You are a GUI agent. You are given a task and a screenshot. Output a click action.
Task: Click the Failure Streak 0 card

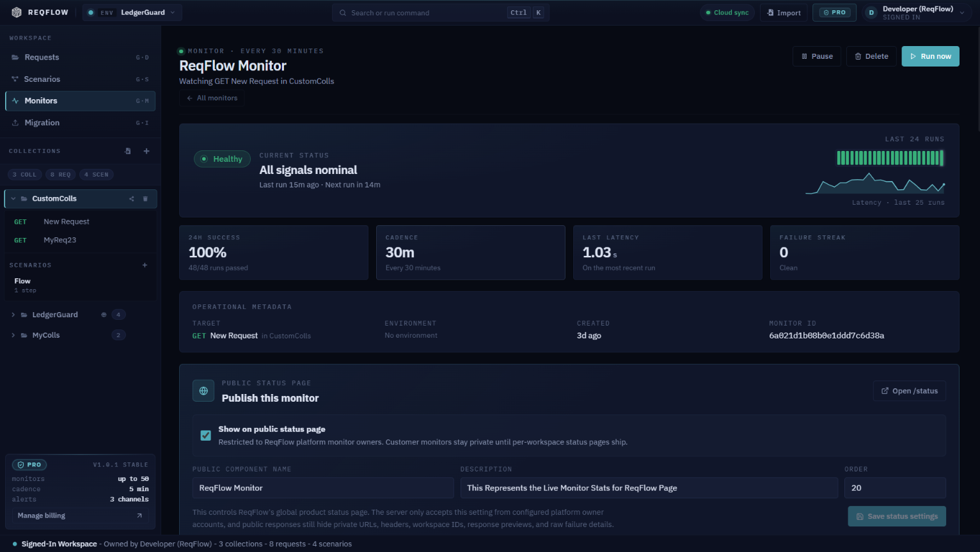(865, 253)
